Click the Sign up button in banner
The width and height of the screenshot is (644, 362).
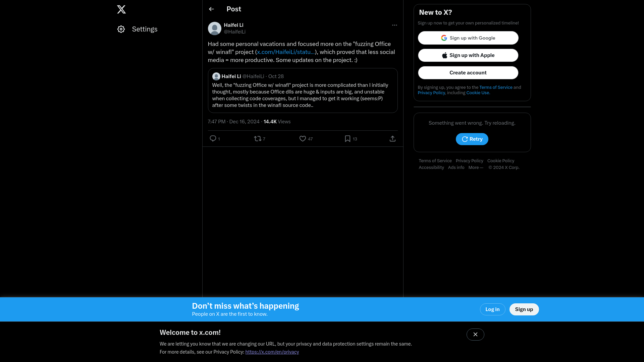coord(524,309)
